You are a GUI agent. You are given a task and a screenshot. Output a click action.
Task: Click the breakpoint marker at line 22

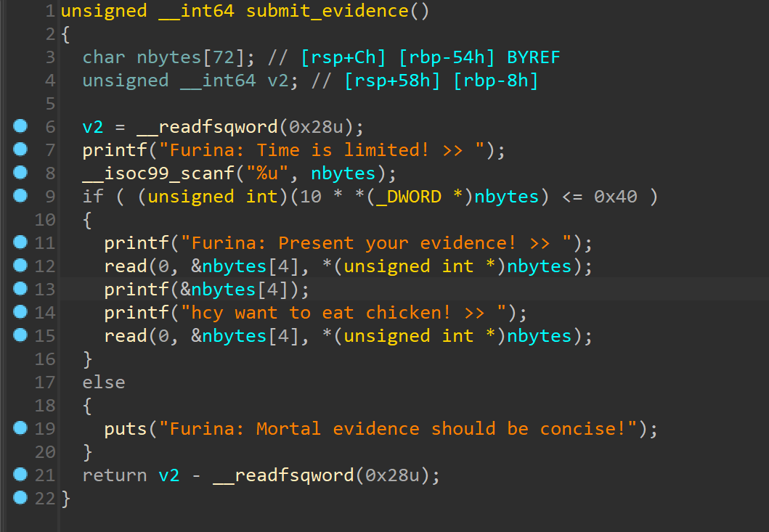20,497
